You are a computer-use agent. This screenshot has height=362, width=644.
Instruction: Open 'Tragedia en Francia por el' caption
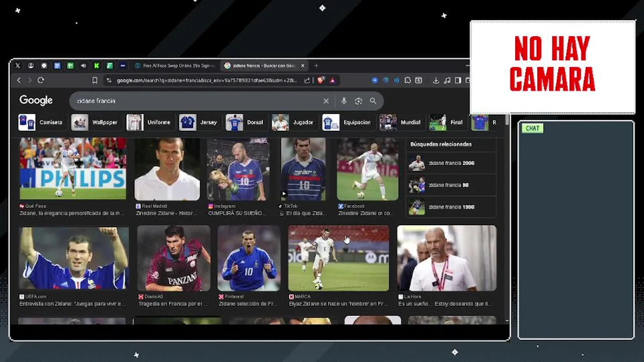click(173, 304)
